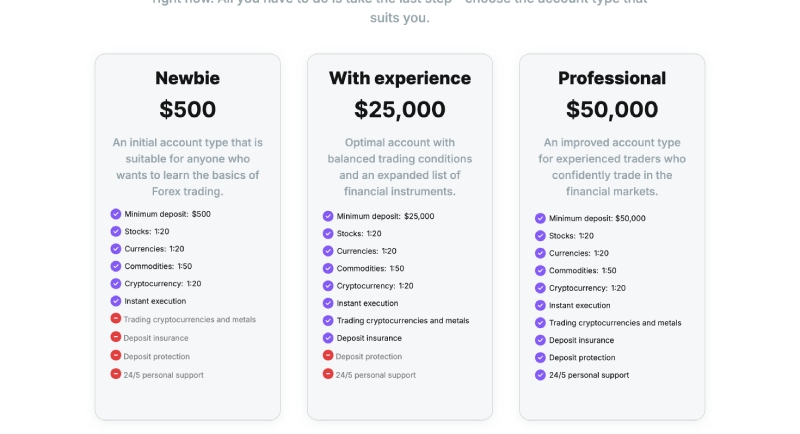Screen dimensions: 800x434
Task: Click red minus icon beside Newbie 24/5 personal support
Action: [116, 374]
